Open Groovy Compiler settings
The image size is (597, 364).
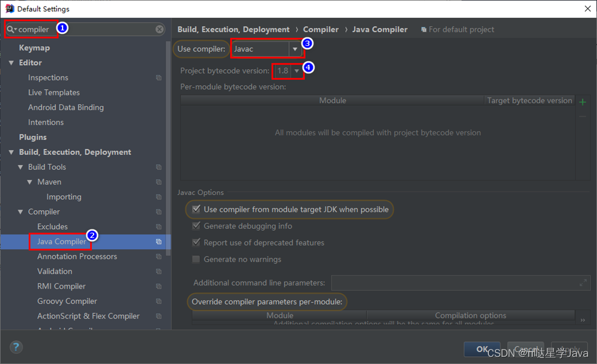(67, 301)
